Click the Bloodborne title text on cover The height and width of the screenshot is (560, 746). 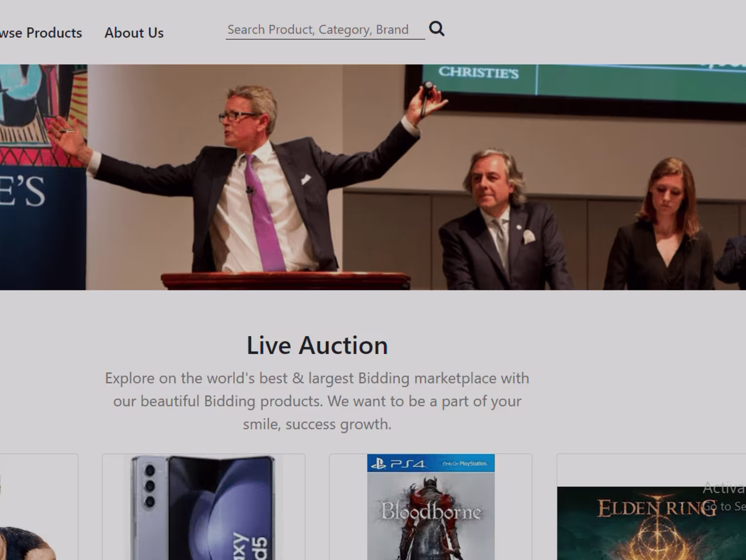pos(431,511)
